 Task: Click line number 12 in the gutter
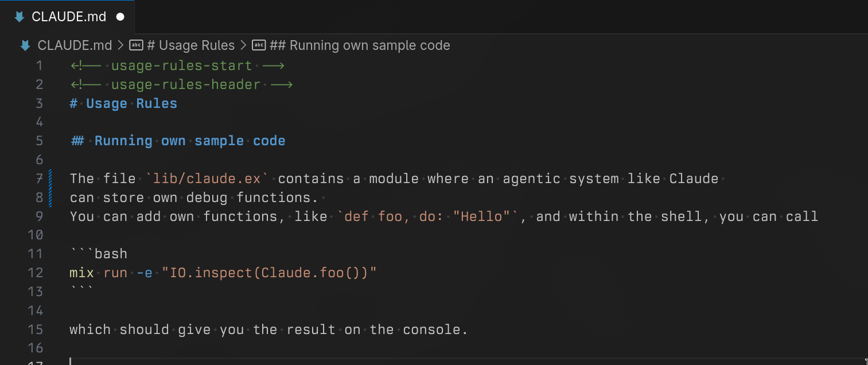pos(36,273)
